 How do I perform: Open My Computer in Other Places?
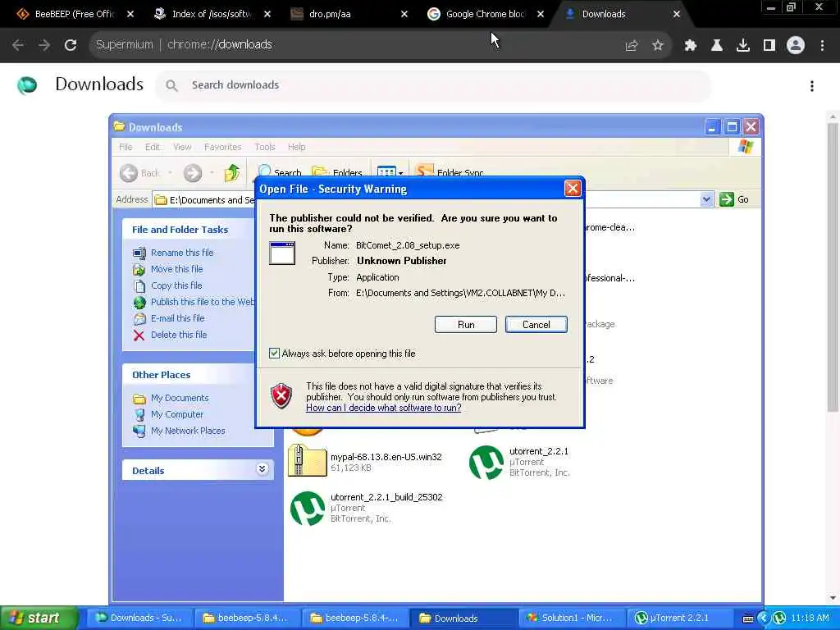(x=177, y=414)
